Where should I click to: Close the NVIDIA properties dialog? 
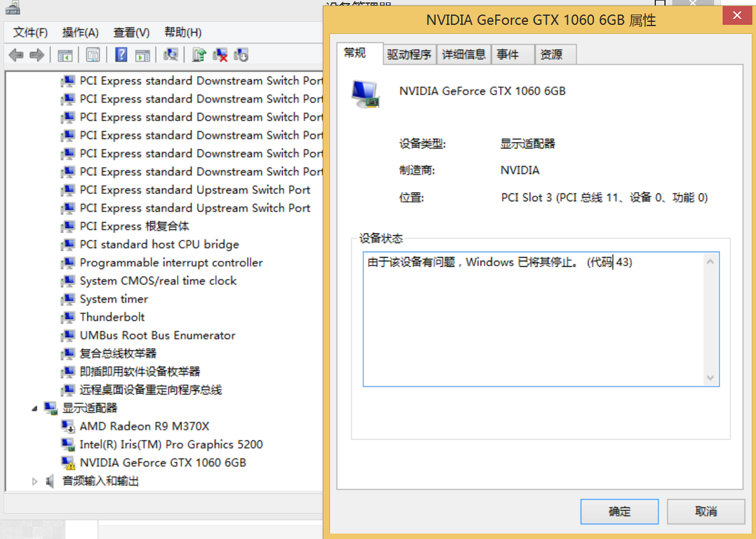tap(737, 16)
